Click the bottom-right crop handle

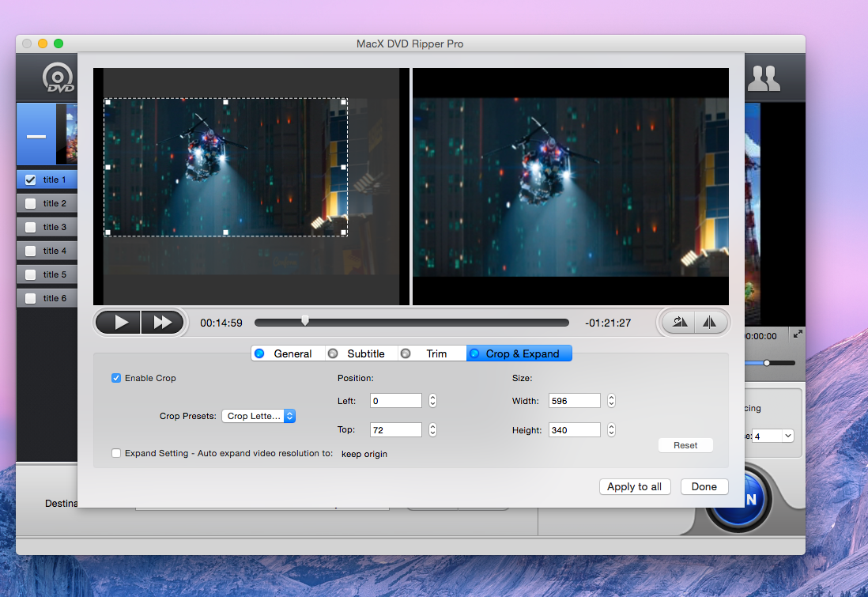point(344,232)
